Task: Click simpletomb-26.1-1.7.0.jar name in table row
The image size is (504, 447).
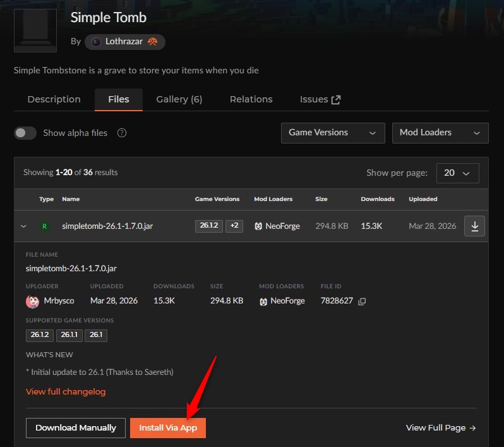Action: click(x=107, y=226)
